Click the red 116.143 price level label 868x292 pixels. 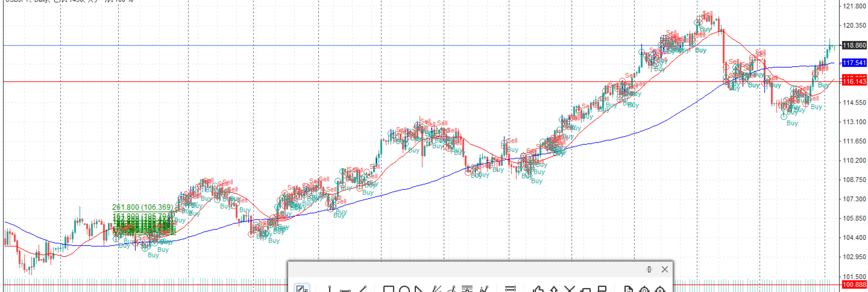click(x=854, y=81)
